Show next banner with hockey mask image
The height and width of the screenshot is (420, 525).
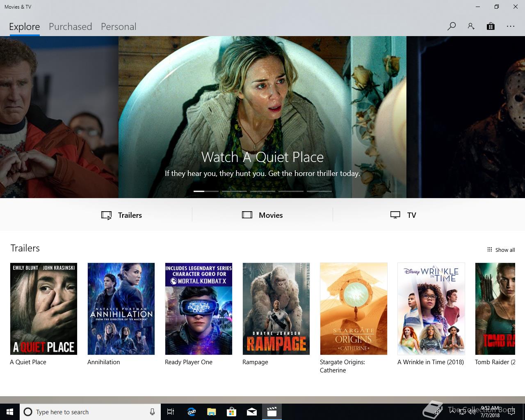tap(466, 117)
